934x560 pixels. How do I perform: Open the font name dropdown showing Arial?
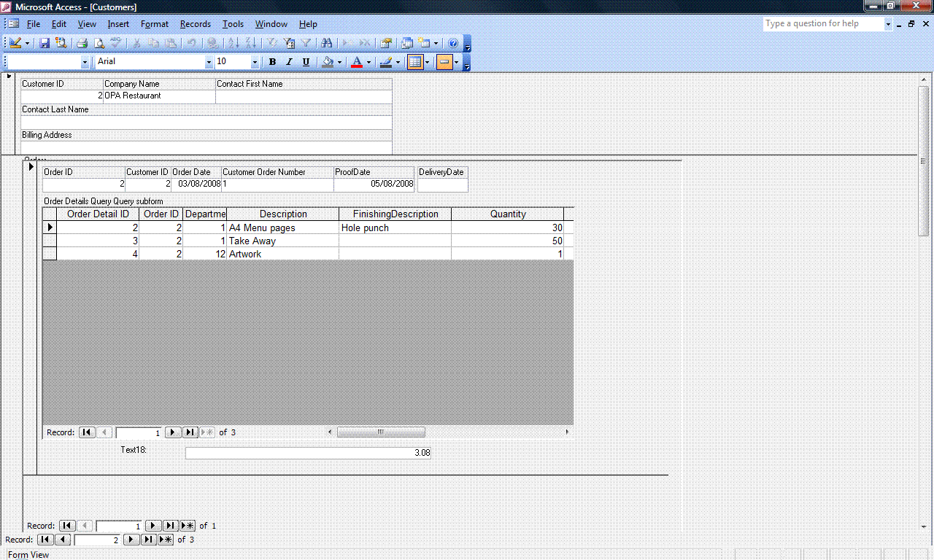pyautogui.click(x=209, y=62)
